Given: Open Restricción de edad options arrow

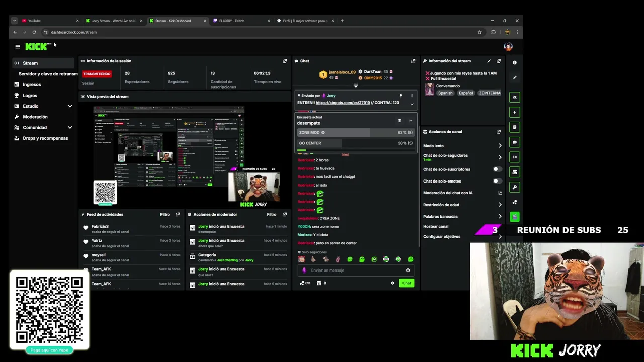Looking at the screenshot, I should tap(500, 205).
